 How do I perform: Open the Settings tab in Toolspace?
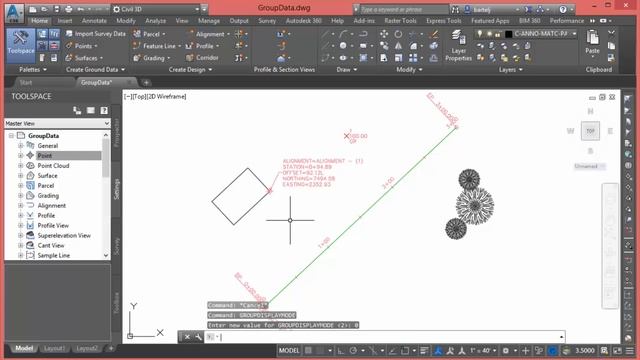click(116, 189)
